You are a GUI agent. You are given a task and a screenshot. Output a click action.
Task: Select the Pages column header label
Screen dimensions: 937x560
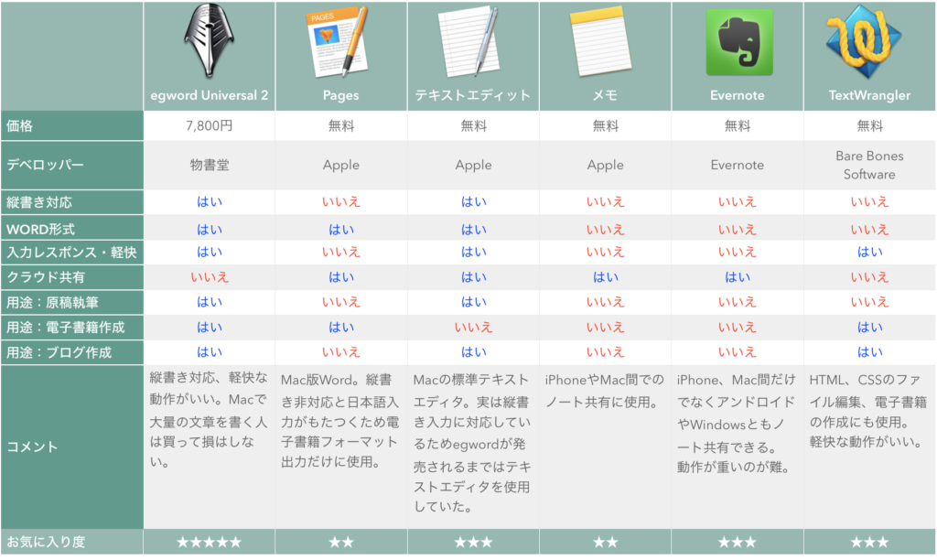coord(341,96)
